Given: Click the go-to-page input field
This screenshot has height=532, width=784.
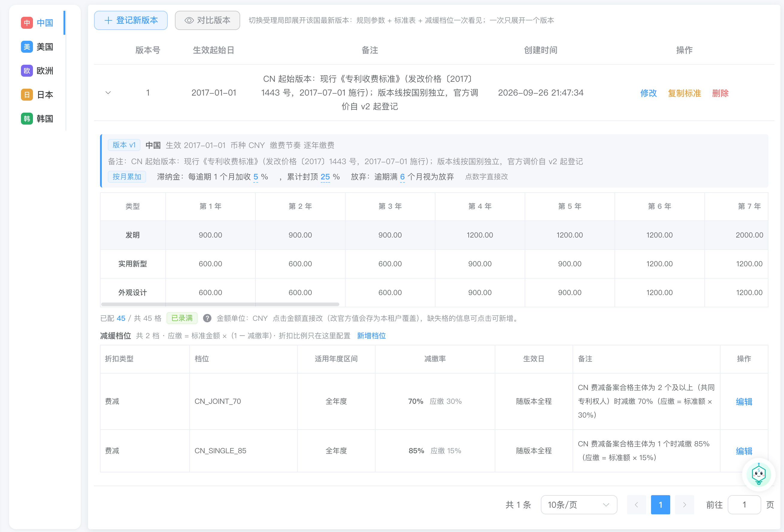Looking at the screenshot, I should coord(744,505).
